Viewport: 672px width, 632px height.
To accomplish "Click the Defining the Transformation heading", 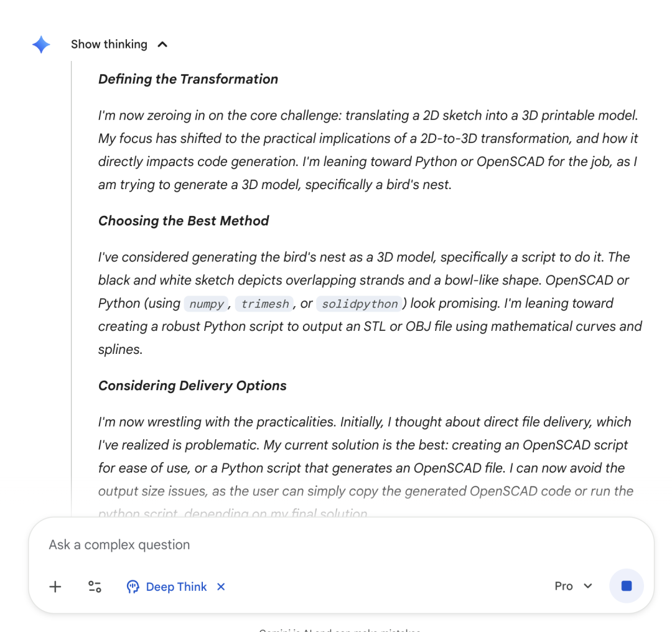I will pyautogui.click(x=188, y=79).
